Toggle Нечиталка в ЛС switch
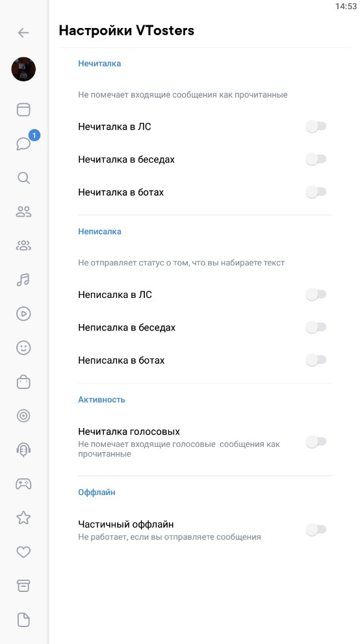The width and height of the screenshot is (360, 644). (x=316, y=126)
